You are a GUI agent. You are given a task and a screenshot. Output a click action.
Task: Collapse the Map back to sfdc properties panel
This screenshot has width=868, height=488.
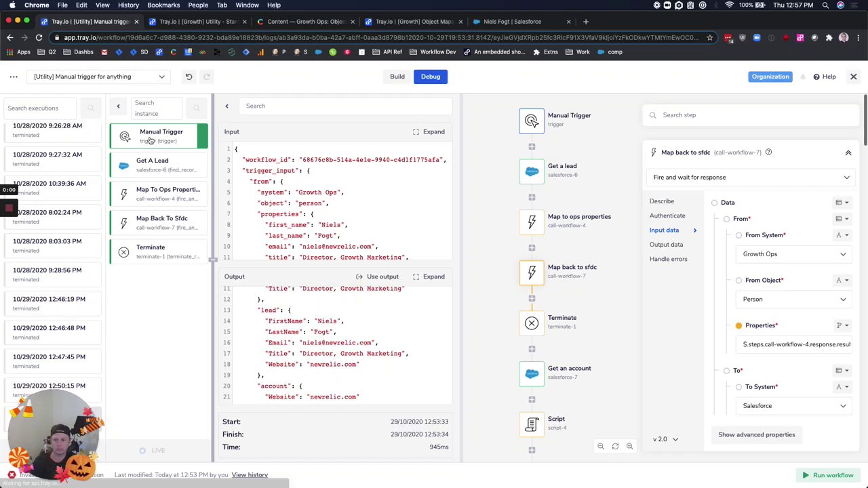click(x=848, y=152)
